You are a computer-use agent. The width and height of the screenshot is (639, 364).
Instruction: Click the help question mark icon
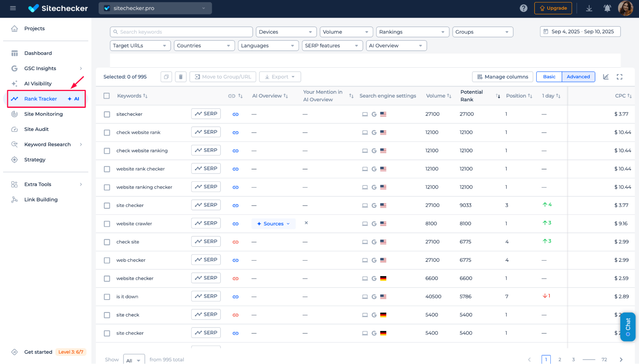523,8
